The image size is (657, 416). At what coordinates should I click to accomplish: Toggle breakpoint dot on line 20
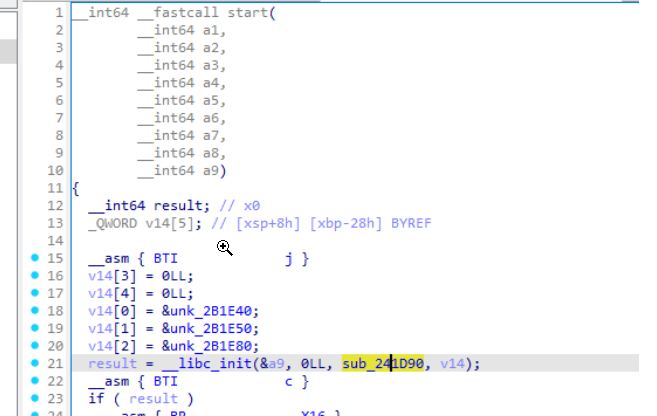pyautogui.click(x=35, y=345)
